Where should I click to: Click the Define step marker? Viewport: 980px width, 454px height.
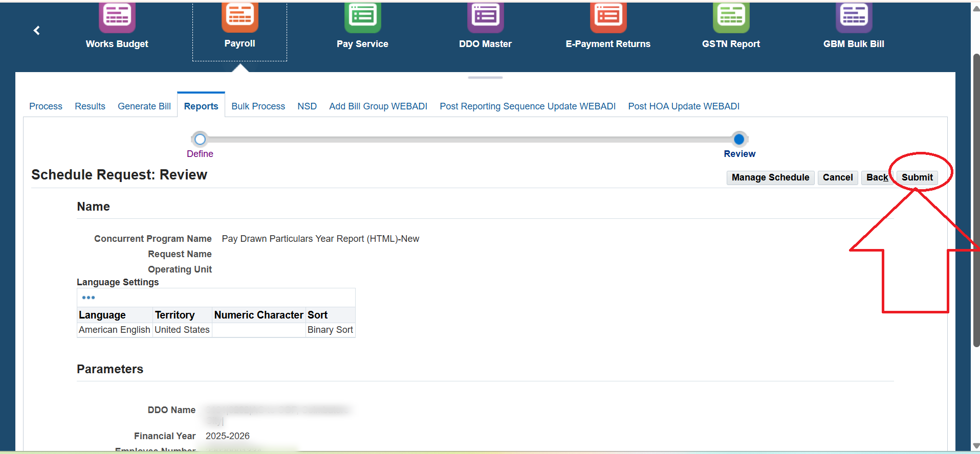(x=200, y=139)
